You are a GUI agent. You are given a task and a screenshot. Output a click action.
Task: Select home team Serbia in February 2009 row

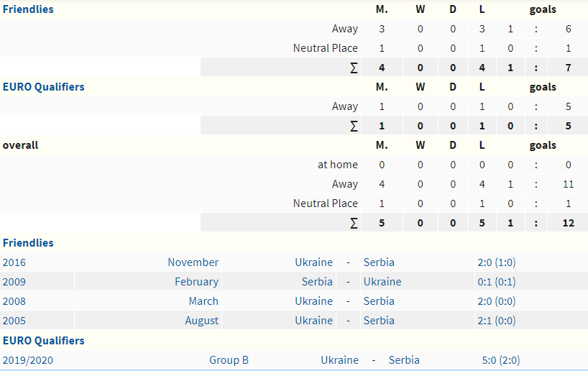[317, 282]
